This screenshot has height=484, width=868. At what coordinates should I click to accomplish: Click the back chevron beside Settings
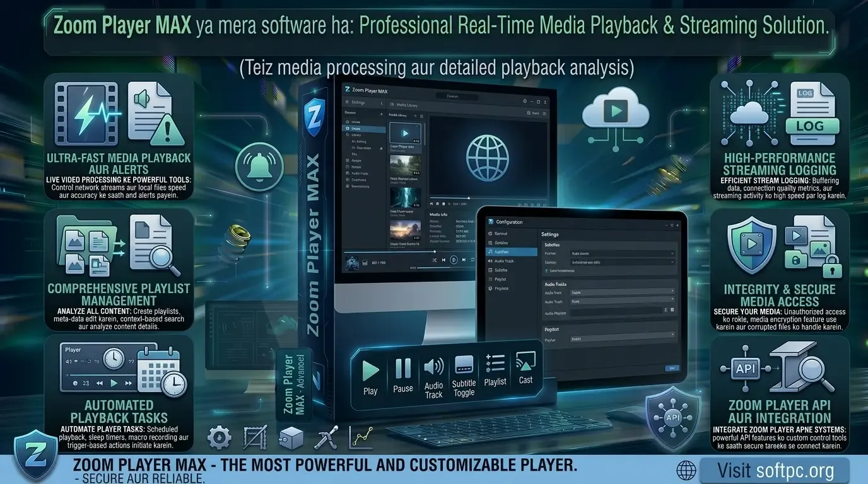coord(381,103)
